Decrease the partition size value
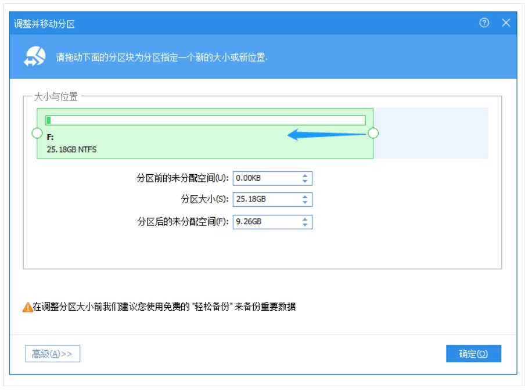The height and width of the screenshot is (392, 532). point(305,203)
